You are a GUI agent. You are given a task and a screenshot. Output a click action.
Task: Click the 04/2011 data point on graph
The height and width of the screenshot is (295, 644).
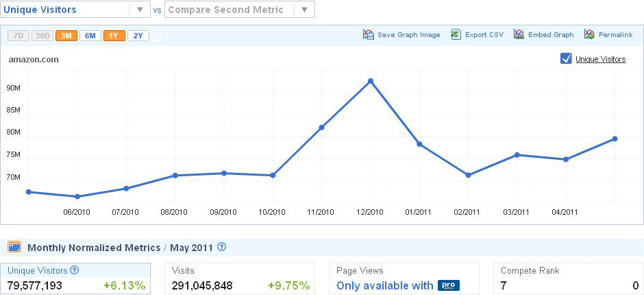click(x=566, y=159)
